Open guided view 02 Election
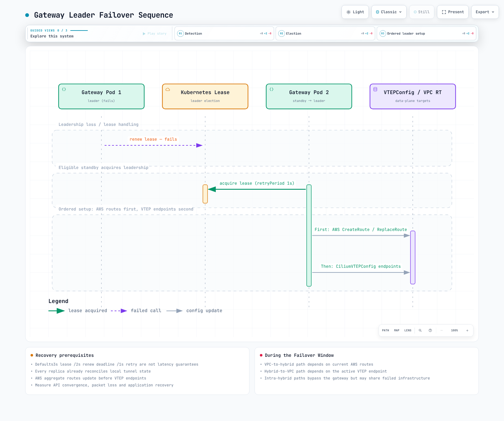The height and width of the screenshot is (421, 504). tap(325, 33)
